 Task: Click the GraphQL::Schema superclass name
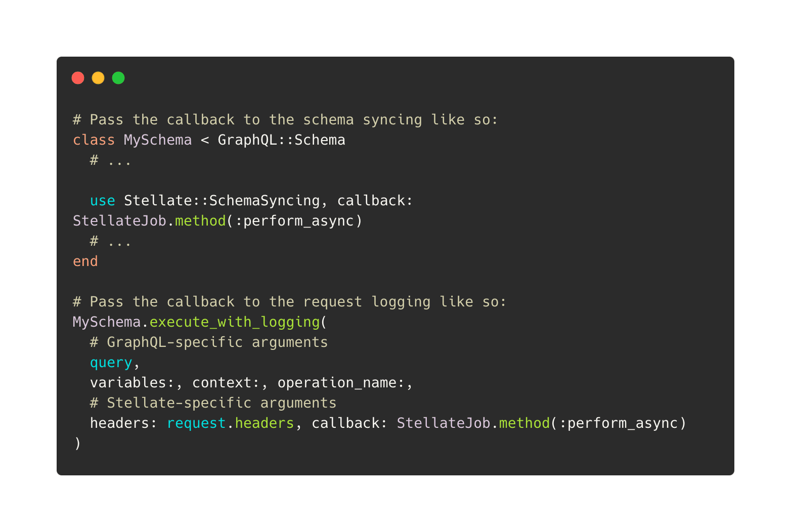click(281, 140)
